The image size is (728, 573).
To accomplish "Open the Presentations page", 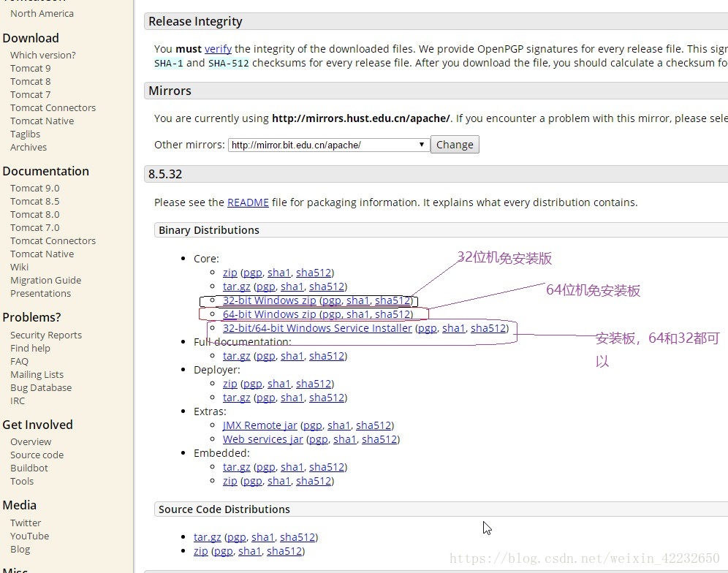I will pos(40,294).
